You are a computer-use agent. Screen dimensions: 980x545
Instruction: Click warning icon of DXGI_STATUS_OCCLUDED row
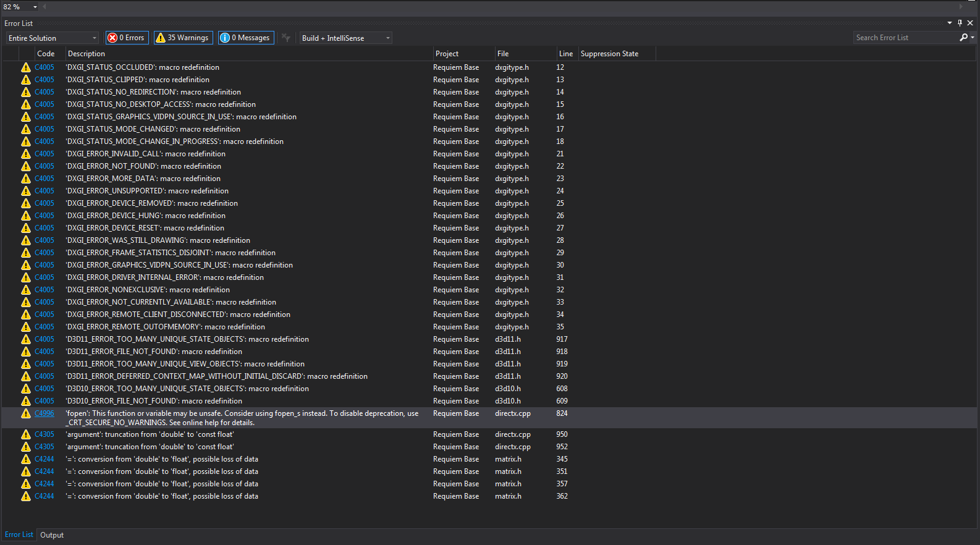(26, 67)
